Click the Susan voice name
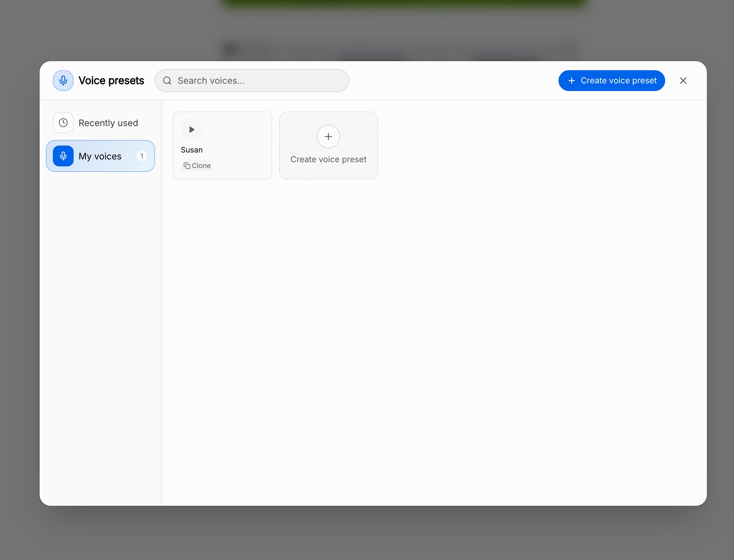 191,150
